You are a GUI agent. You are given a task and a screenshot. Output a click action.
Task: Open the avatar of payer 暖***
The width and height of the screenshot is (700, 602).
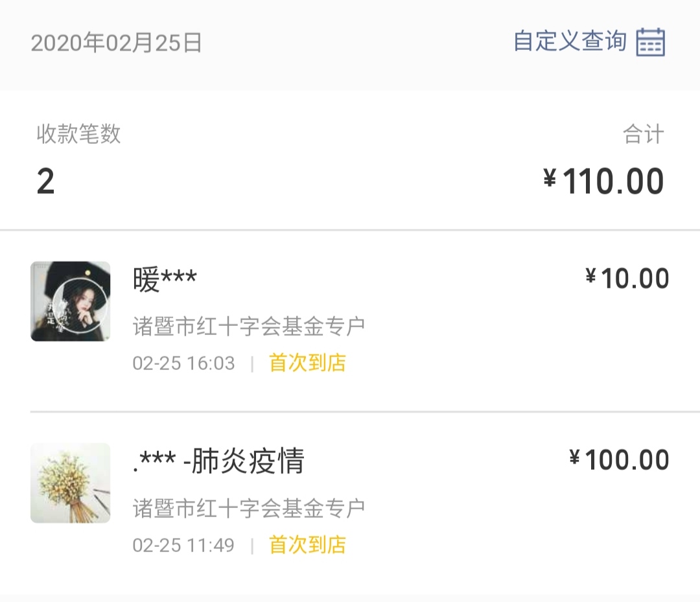70,301
